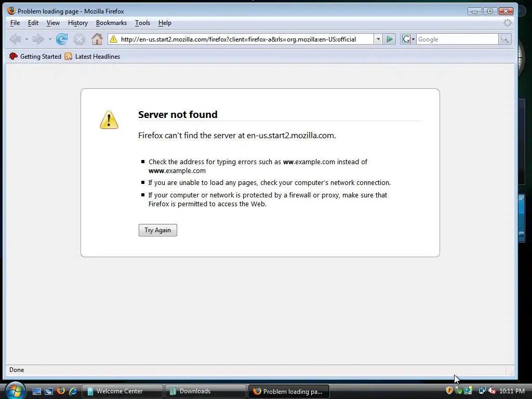The image size is (532, 399).
Task: Open Getting Started bookmark
Action: tap(35, 56)
